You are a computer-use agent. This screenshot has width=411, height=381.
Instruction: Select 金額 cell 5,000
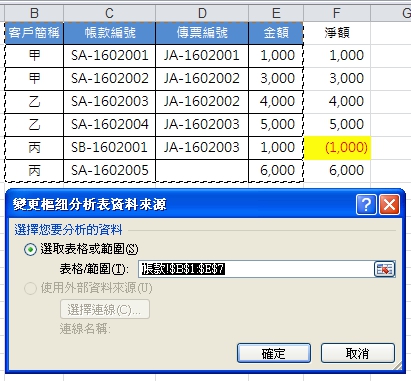pyautogui.click(x=276, y=125)
